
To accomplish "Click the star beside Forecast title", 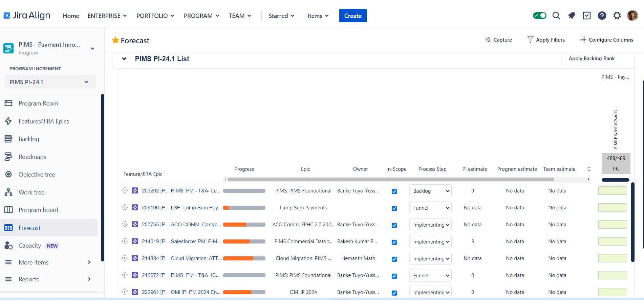I will 115,40.
